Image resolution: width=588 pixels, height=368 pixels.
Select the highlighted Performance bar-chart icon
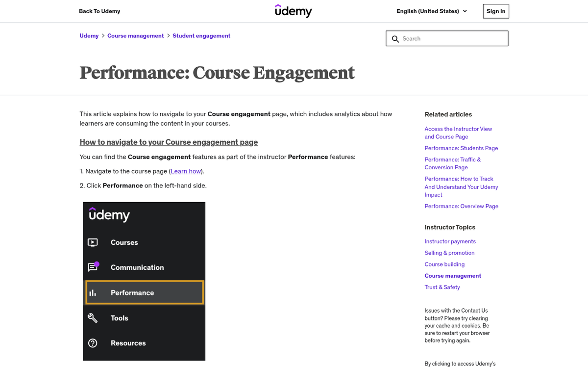click(93, 292)
